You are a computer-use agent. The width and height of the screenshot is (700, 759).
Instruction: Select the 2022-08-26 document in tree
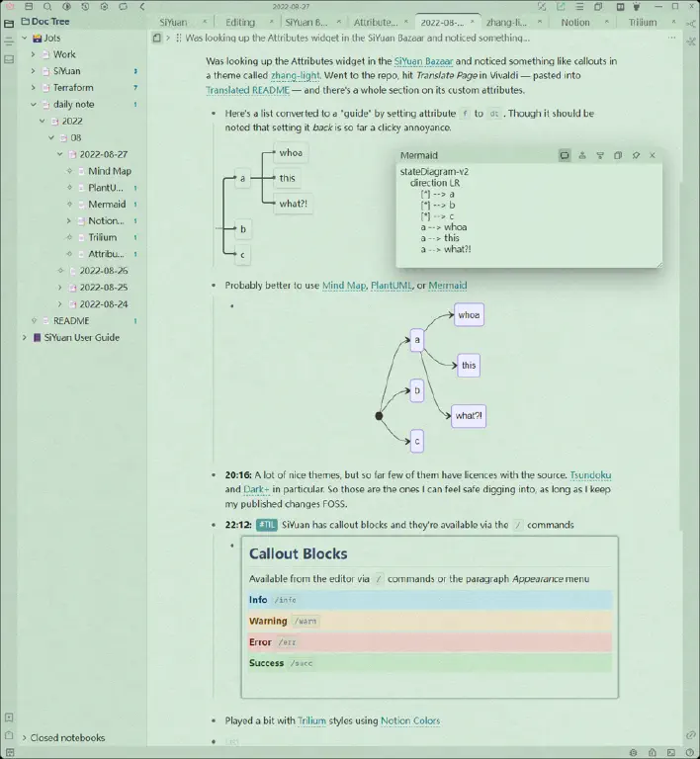coord(104,271)
